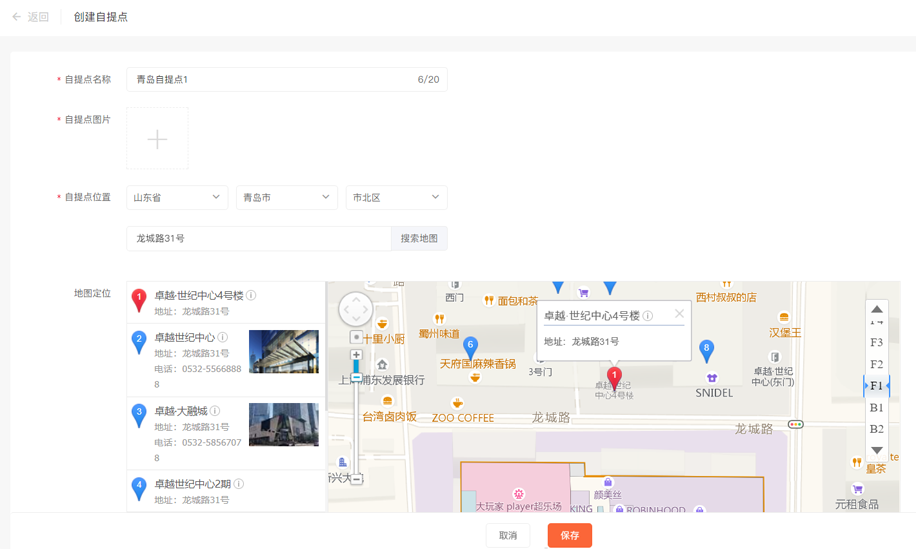Open info icon beside 卓越世纪中心 result

[223, 337]
